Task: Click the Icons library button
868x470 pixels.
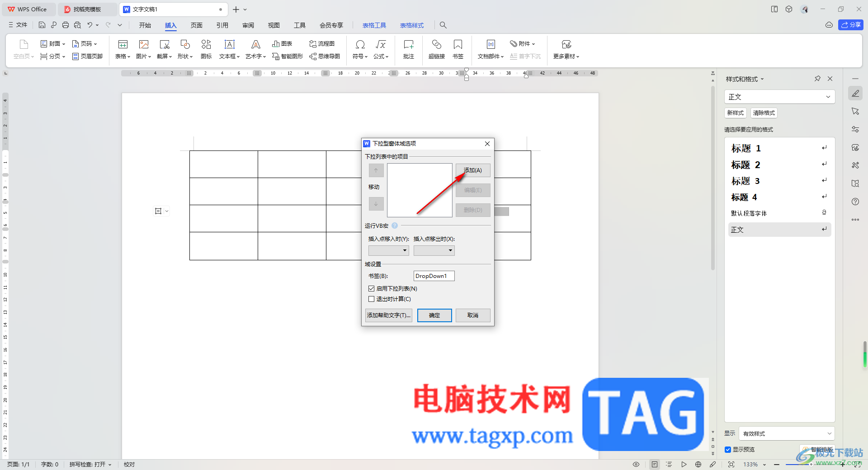Action: coord(206,49)
